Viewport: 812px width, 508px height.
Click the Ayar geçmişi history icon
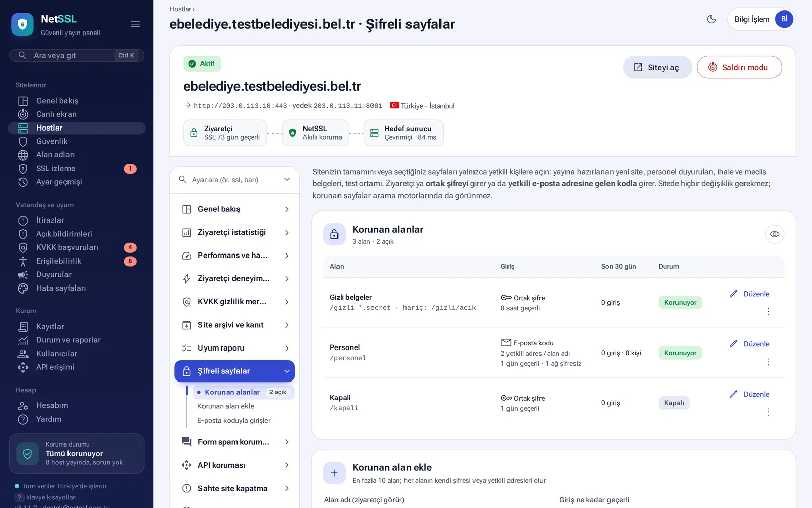coord(23,182)
